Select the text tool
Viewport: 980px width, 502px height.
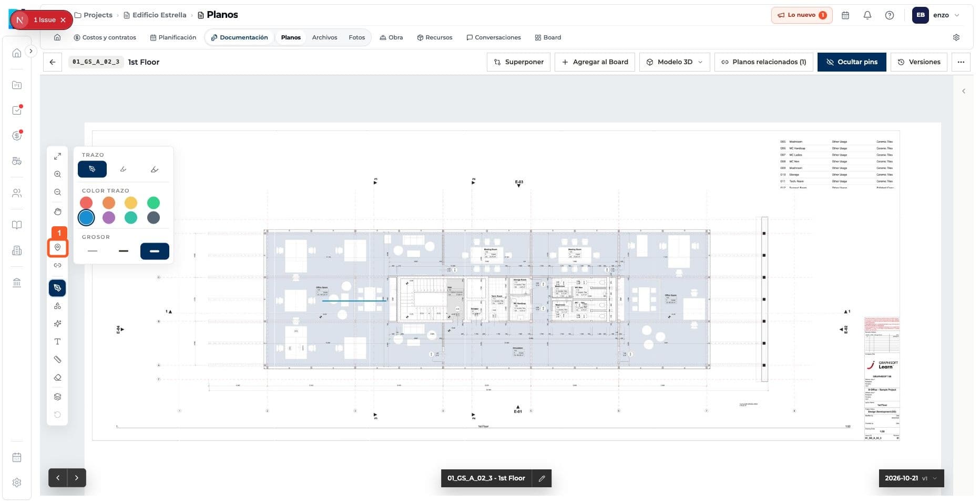point(57,342)
